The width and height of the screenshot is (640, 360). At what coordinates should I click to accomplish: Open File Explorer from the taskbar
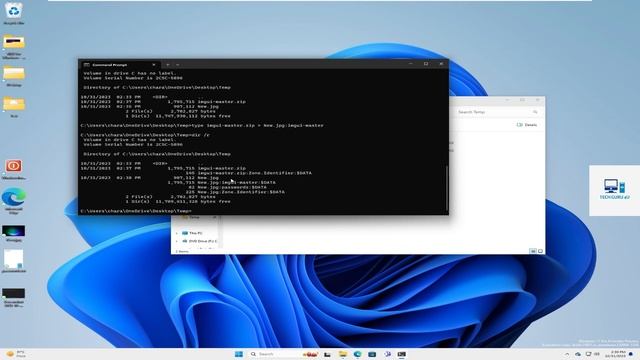(342, 354)
